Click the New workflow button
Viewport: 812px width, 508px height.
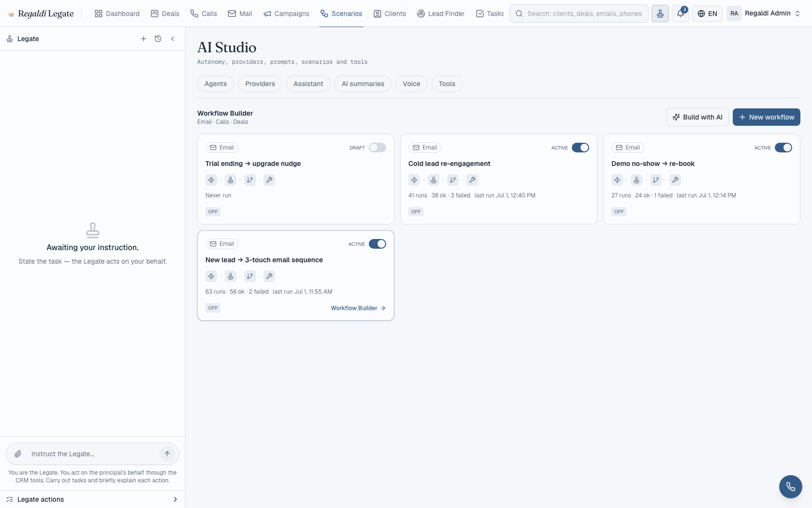(767, 117)
